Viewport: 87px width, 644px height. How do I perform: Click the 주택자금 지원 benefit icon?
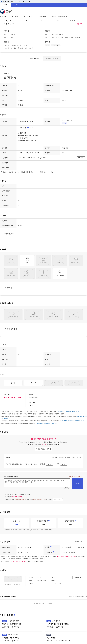pyautogui.click(x=11, y=273)
